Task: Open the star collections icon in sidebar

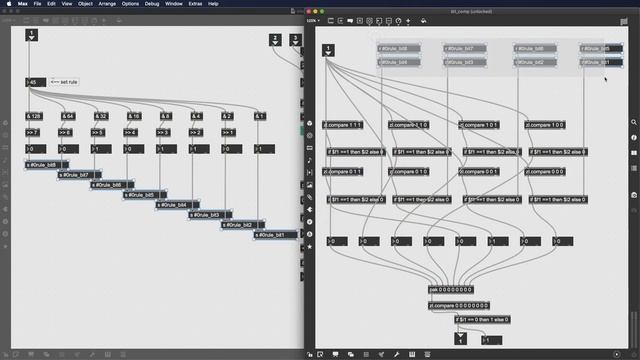Action: (x=309, y=247)
